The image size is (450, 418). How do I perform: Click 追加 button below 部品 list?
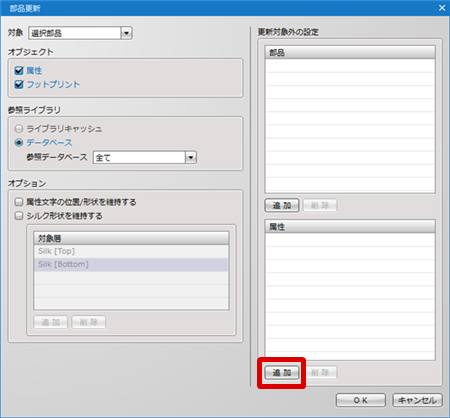click(x=282, y=205)
